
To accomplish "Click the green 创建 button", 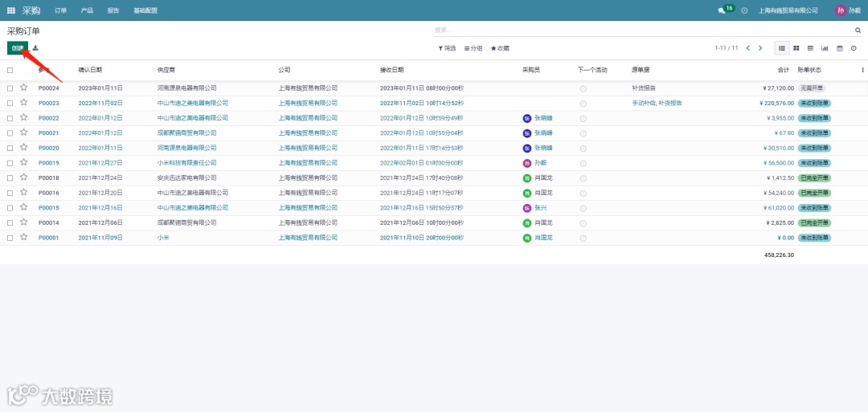I will point(18,48).
